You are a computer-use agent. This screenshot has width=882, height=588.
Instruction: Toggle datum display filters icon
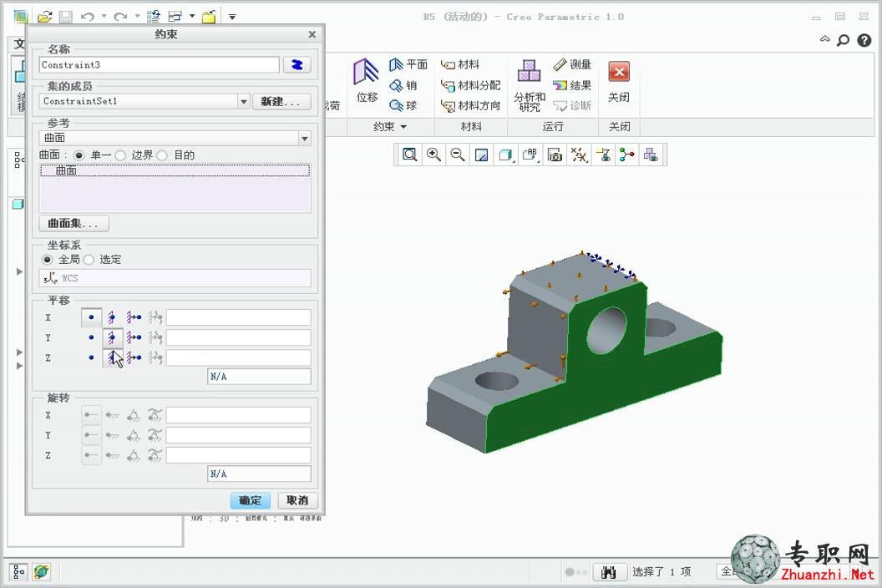pos(579,155)
